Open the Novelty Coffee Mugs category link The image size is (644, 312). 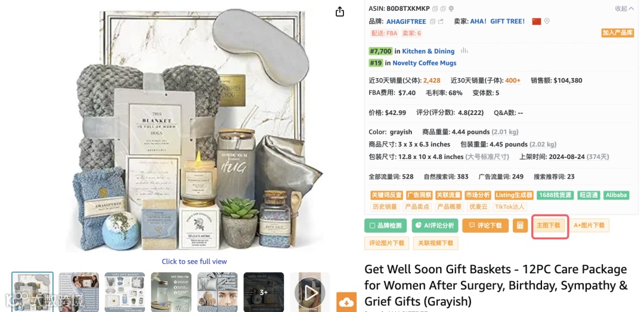coord(425,63)
